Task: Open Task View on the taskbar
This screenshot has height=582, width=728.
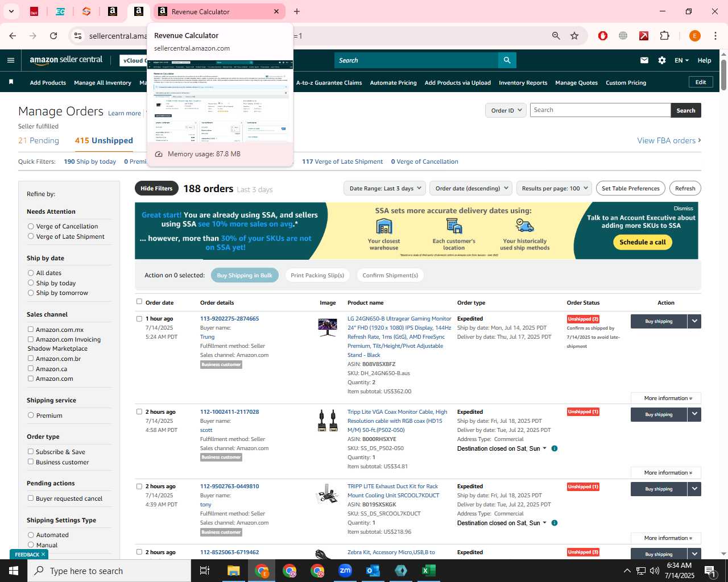Action: tap(205, 571)
